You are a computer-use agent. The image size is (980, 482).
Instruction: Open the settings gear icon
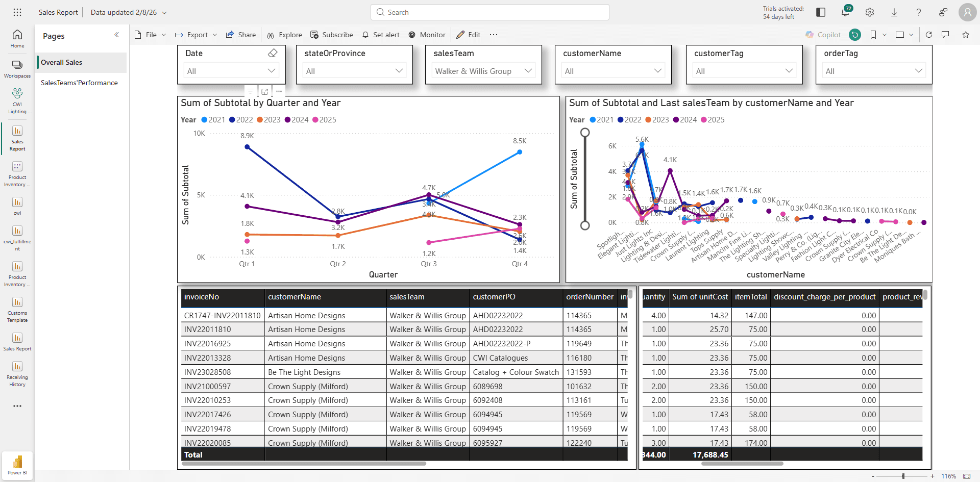click(870, 12)
